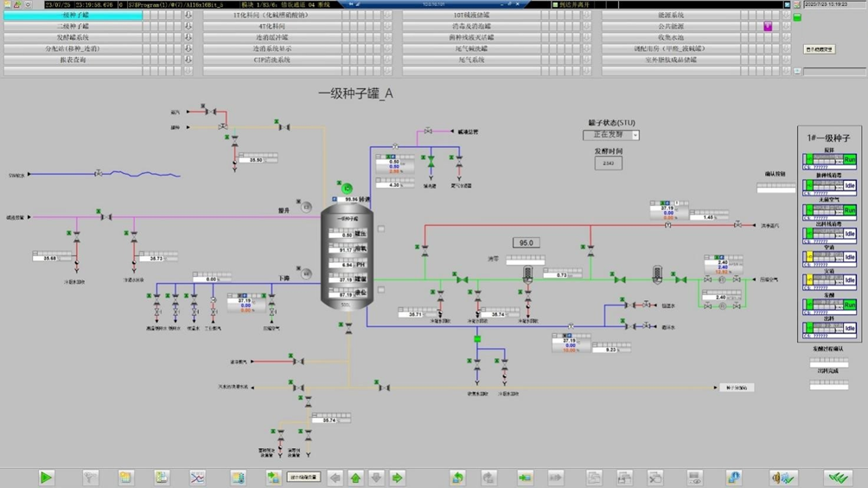The height and width of the screenshot is (488, 868).
Task: Click the green agitator motor icon atop tank
Action: pos(348,189)
